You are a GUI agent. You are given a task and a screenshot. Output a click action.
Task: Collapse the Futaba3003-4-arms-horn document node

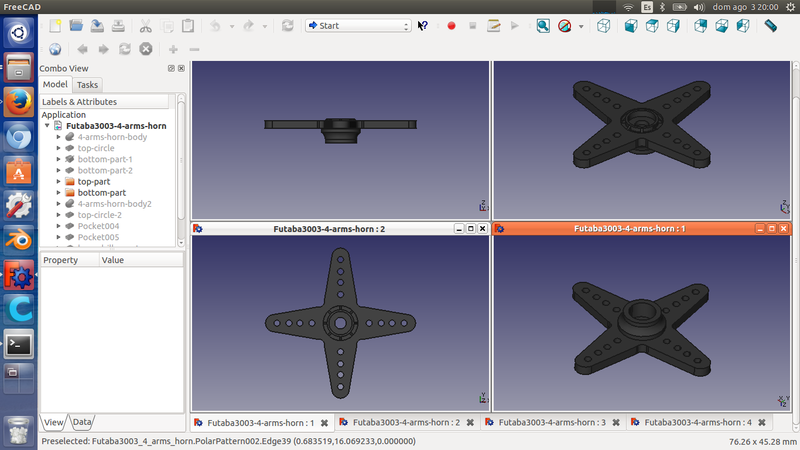(47, 126)
